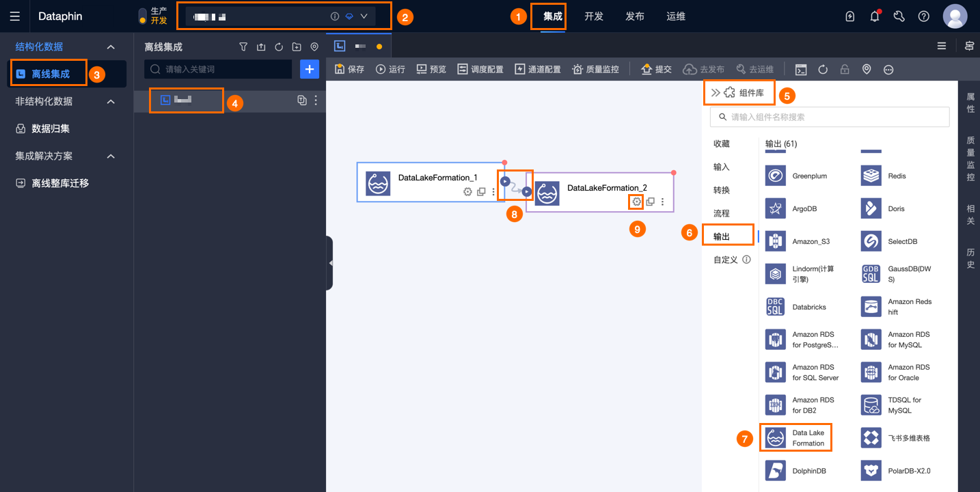980x492 pixels.
Task: Click the new folder icon in 离线集成 panel
Action: (x=297, y=47)
